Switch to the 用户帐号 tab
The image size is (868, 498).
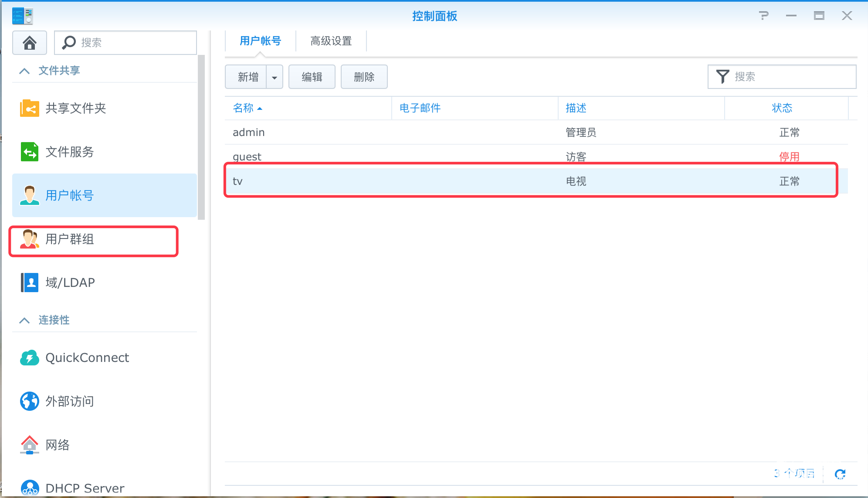tap(261, 41)
